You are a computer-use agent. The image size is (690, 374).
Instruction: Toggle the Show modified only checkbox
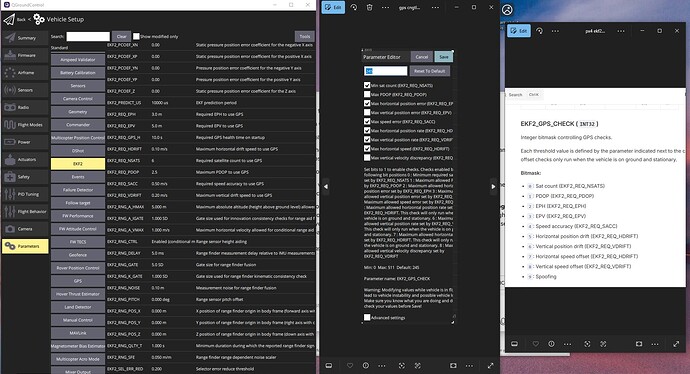[136, 37]
